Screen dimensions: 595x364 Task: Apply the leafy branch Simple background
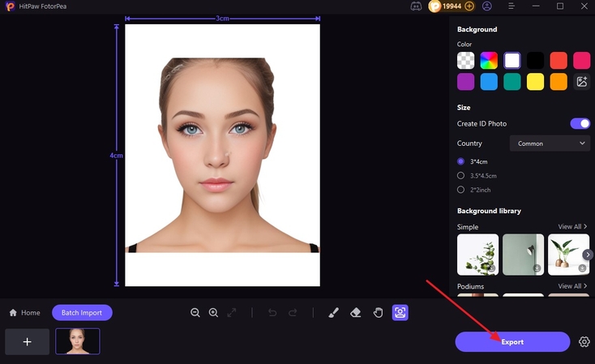(477, 255)
